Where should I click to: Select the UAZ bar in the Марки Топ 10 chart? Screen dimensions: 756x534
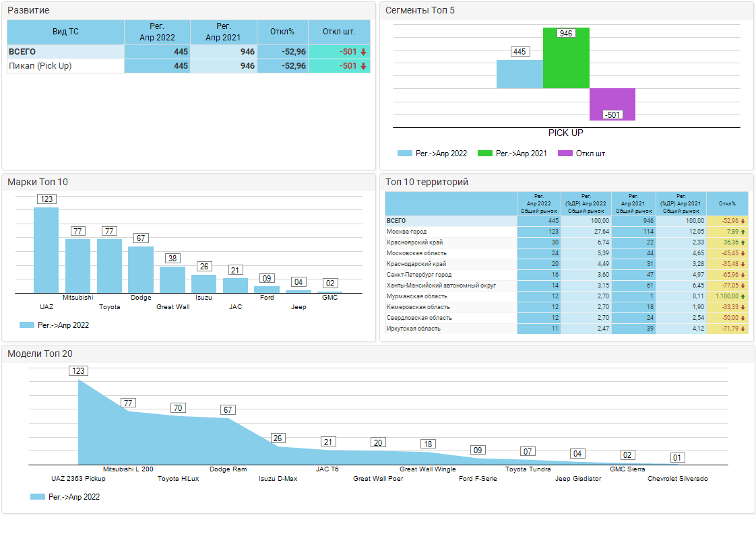pos(46,249)
